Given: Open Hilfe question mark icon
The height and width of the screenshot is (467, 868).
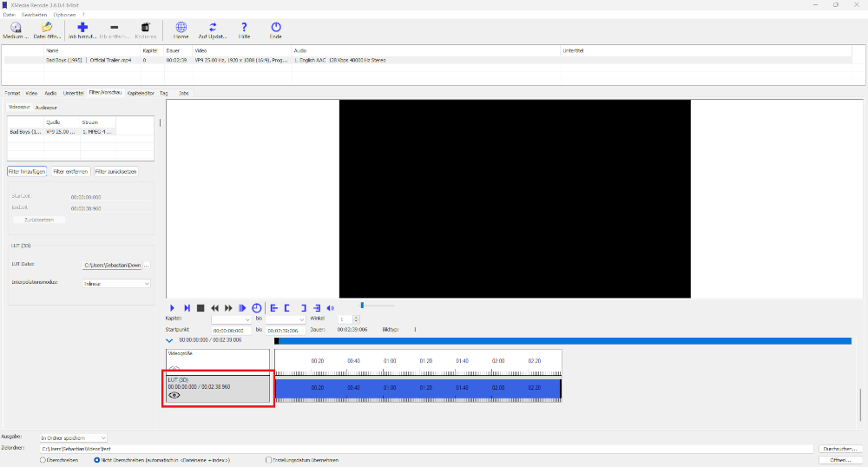Looking at the screenshot, I should tap(244, 27).
